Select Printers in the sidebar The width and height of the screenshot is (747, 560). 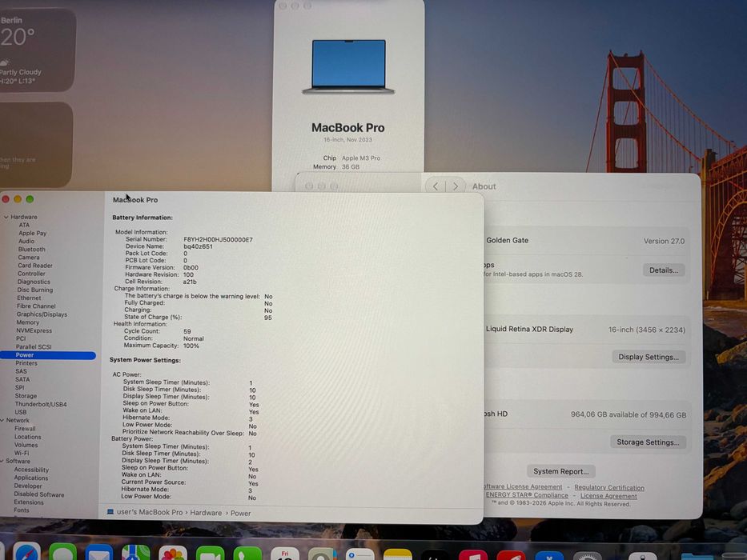point(26,363)
